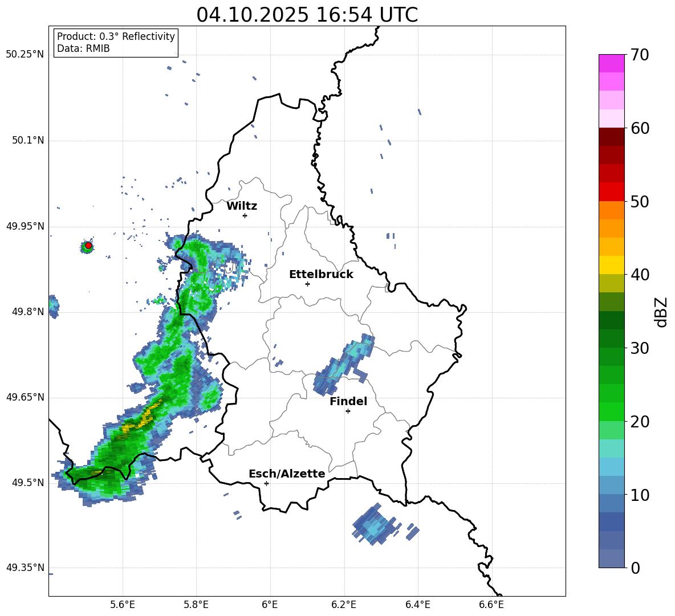Click the colorbar value 40
The height and width of the screenshot is (616, 675).
coord(640,275)
